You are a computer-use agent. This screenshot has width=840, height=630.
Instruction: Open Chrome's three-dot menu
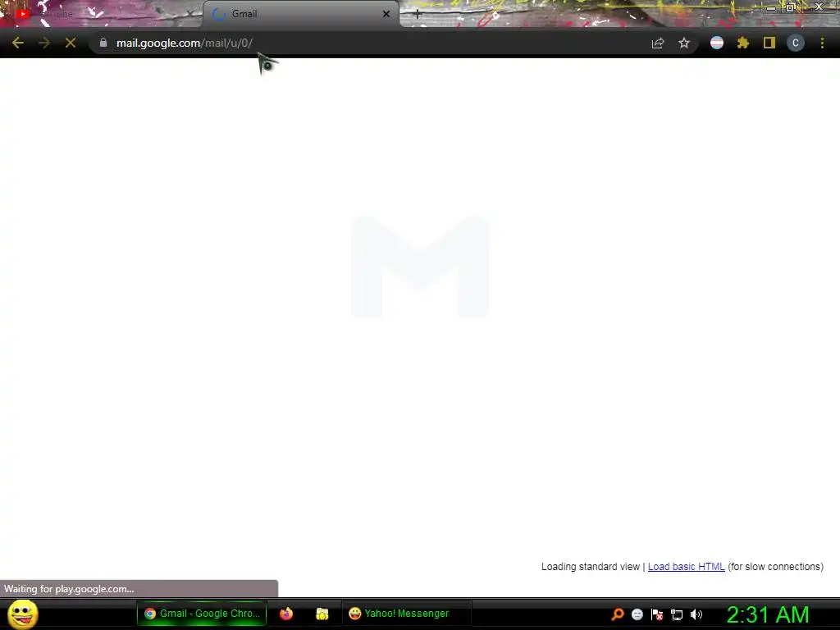click(822, 43)
